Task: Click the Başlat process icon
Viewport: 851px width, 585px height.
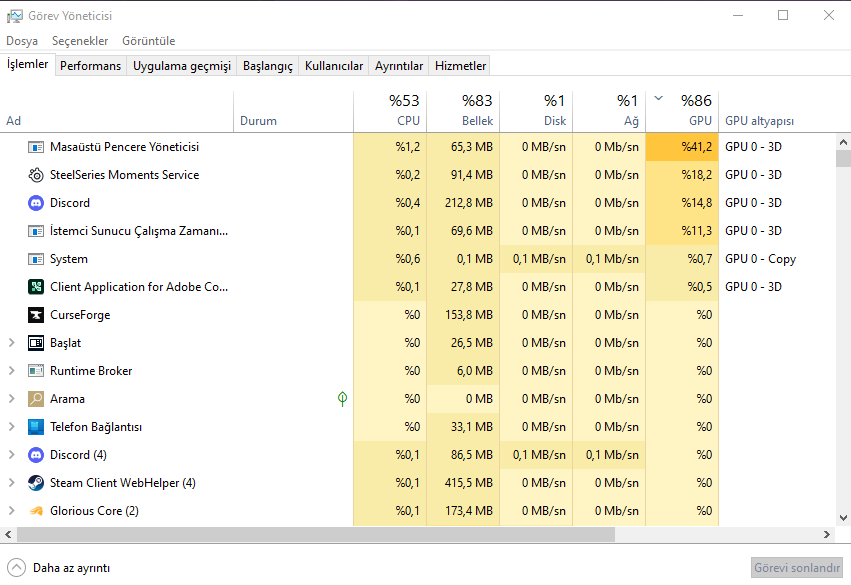Action: click(x=36, y=343)
